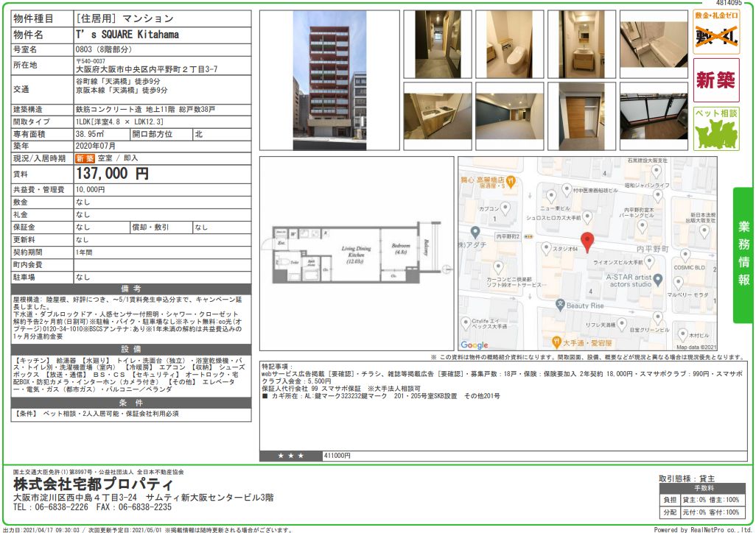
Task: Select the TEL:06-6838-2226 phone number
Action: coord(51,507)
